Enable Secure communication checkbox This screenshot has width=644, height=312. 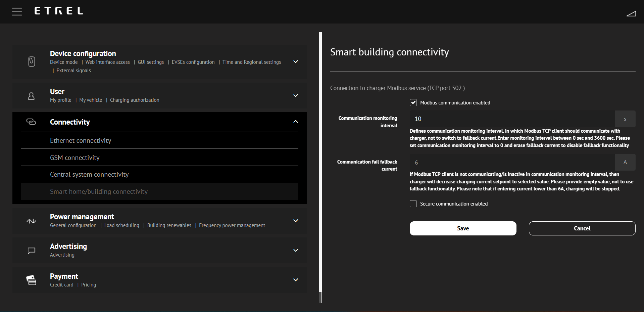point(413,204)
